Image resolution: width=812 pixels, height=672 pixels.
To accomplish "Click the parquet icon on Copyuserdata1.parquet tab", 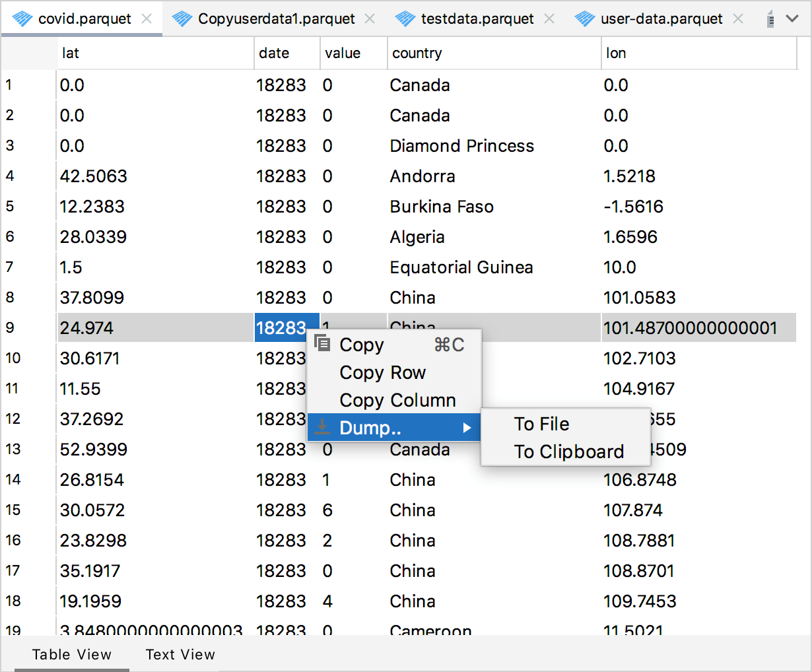I will [182, 19].
